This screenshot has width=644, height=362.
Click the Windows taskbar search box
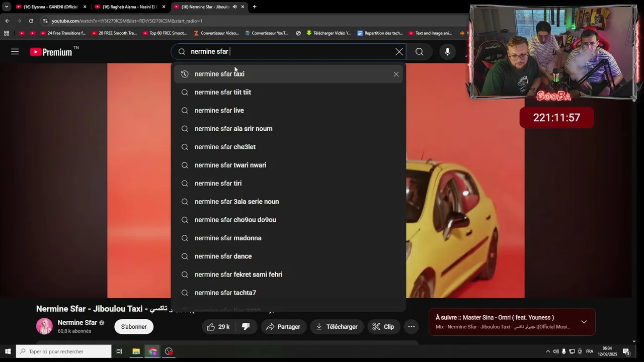point(63,351)
